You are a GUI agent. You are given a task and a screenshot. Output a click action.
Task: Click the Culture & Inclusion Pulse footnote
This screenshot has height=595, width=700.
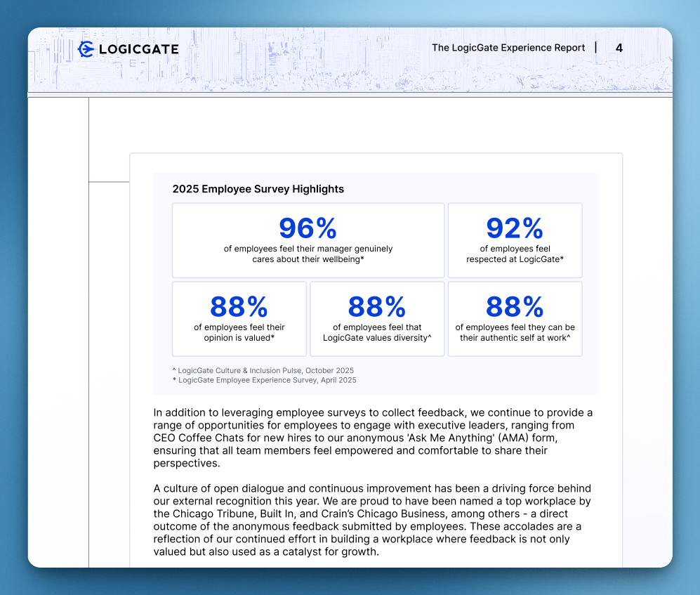click(263, 370)
